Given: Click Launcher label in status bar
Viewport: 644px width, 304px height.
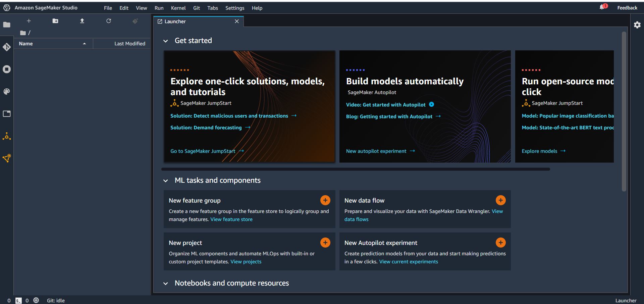Looking at the screenshot, I should pyautogui.click(x=626, y=300).
